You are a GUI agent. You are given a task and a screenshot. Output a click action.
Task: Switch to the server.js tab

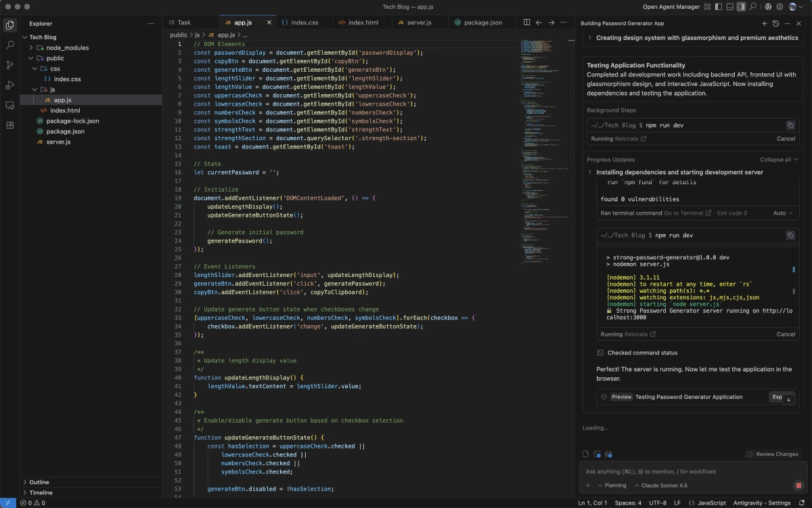(418, 22)
